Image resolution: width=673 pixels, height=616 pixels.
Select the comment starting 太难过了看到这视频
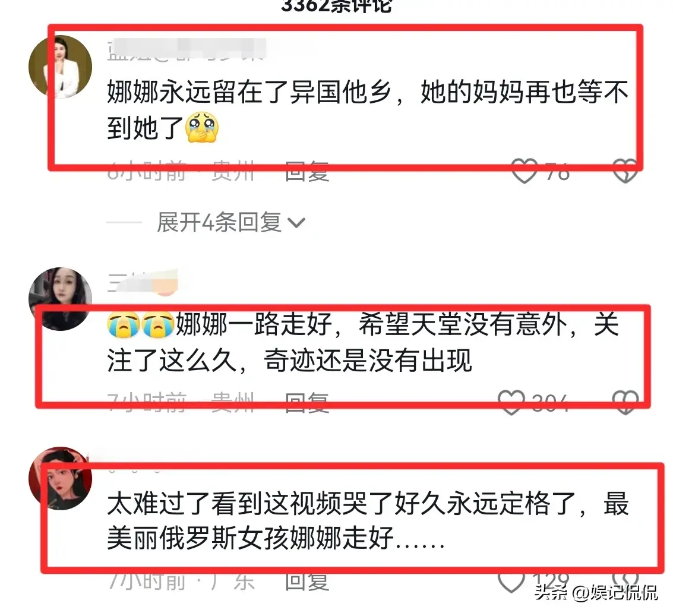368,521
